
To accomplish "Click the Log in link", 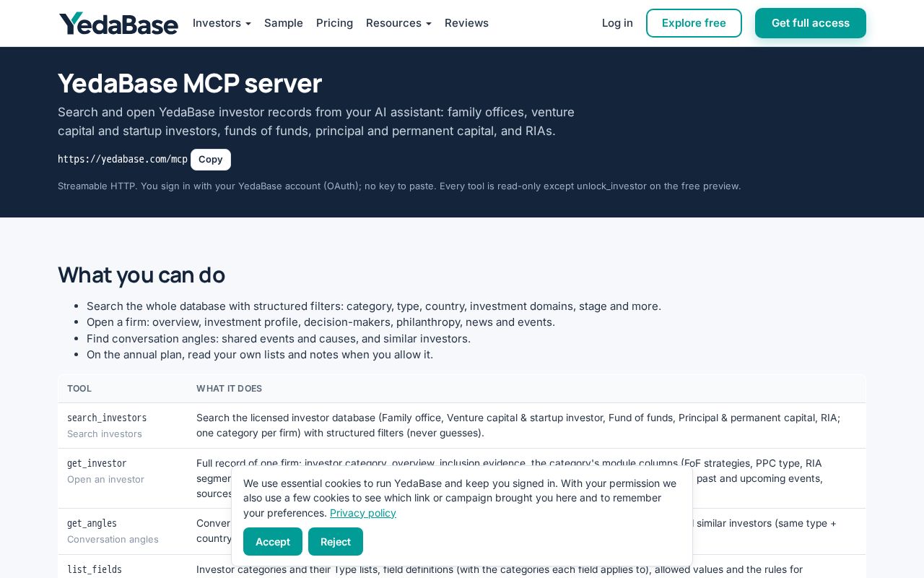I will (x=617, y=23).
